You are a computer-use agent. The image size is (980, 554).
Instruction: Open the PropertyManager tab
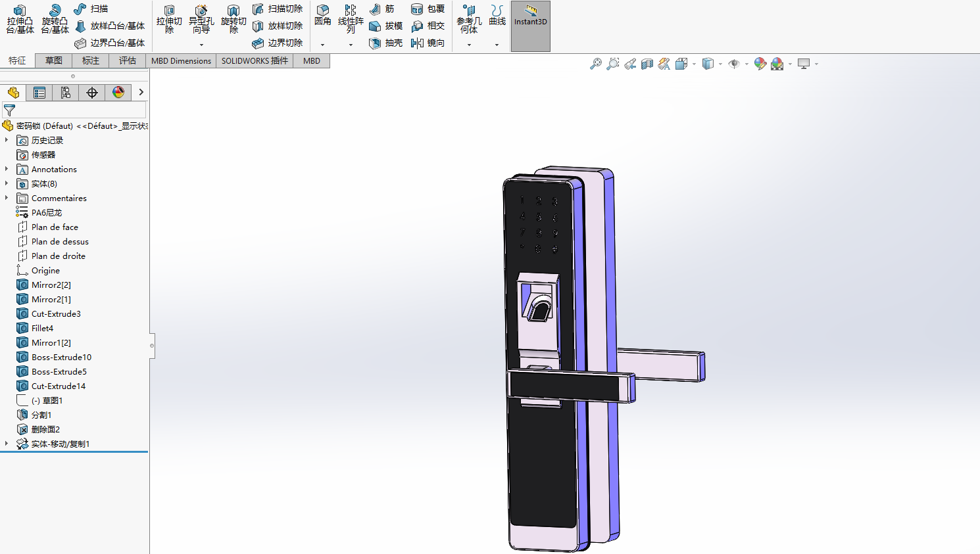pyautogui.click(x=39, y=93)
